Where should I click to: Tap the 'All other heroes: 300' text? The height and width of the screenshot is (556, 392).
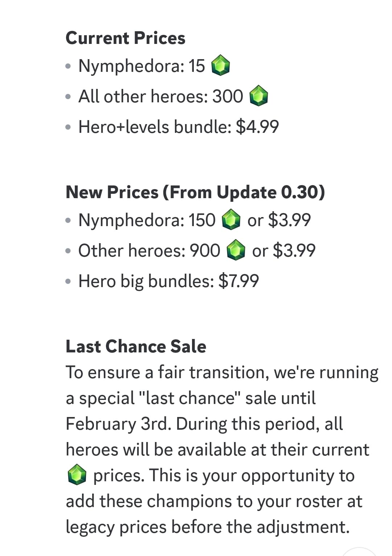(161, 97)
